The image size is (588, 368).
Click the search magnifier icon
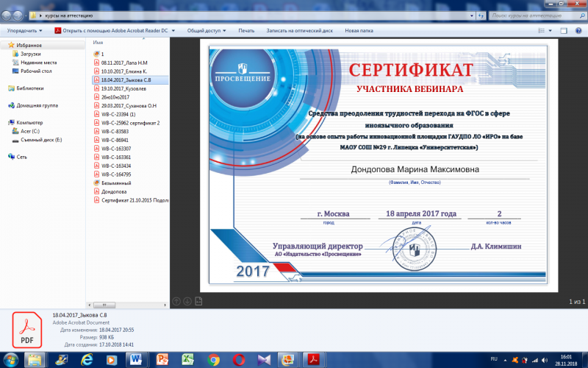[582, 15]
